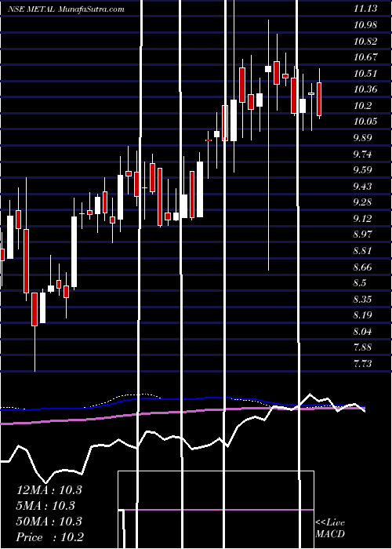The width and height of the screenshot is (392, 549).
Task: Click the 8.5 price axis label
Action: tap(361, 283)
